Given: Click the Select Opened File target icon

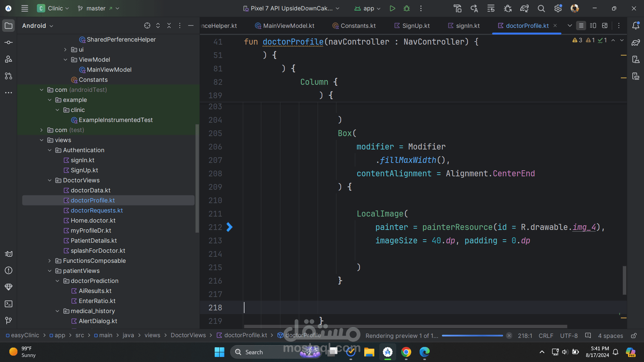Looking at the screenshot, I should 147,25.
